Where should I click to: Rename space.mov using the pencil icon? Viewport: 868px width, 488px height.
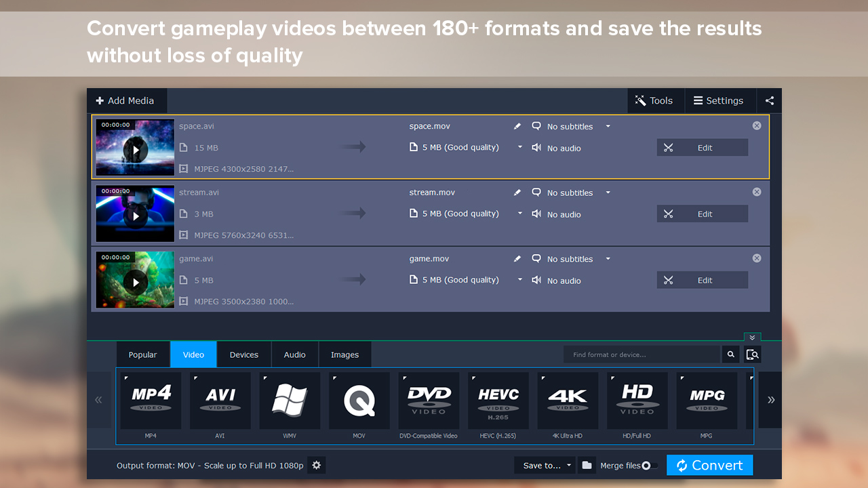point(517,125)
